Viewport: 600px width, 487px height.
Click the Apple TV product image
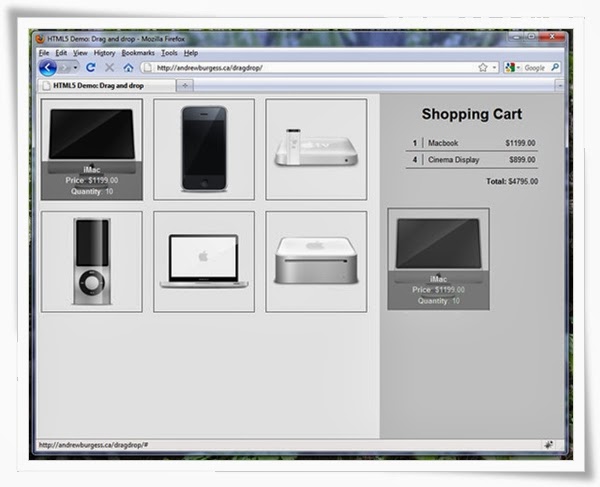(316, 149)
